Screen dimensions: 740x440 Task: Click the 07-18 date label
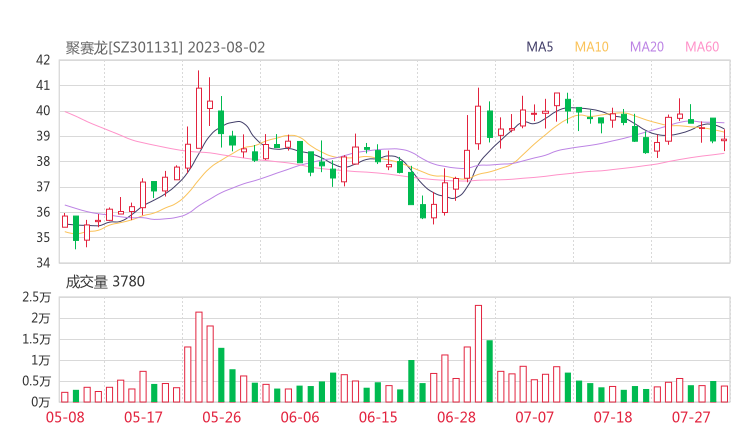pos(613,417)
